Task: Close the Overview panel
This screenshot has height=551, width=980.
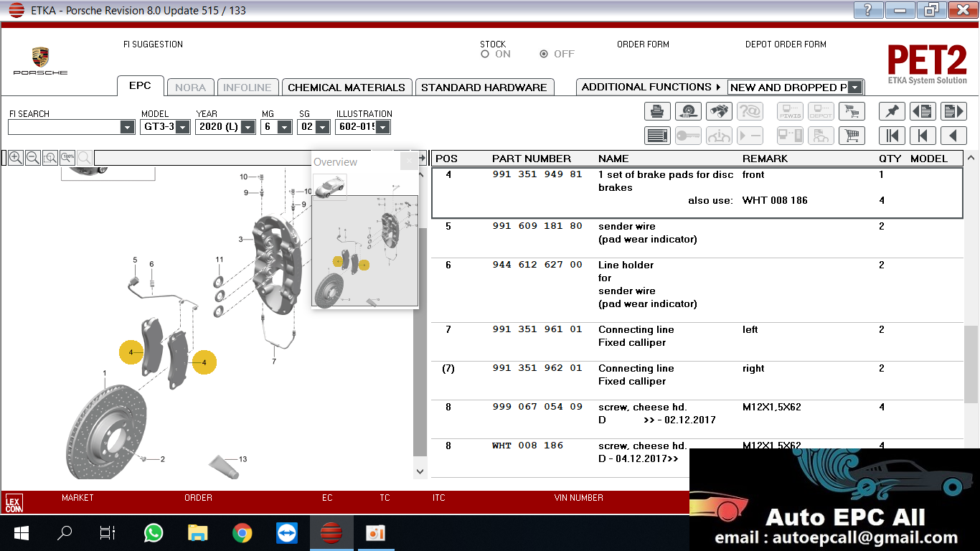Action: tap(410, 161)
